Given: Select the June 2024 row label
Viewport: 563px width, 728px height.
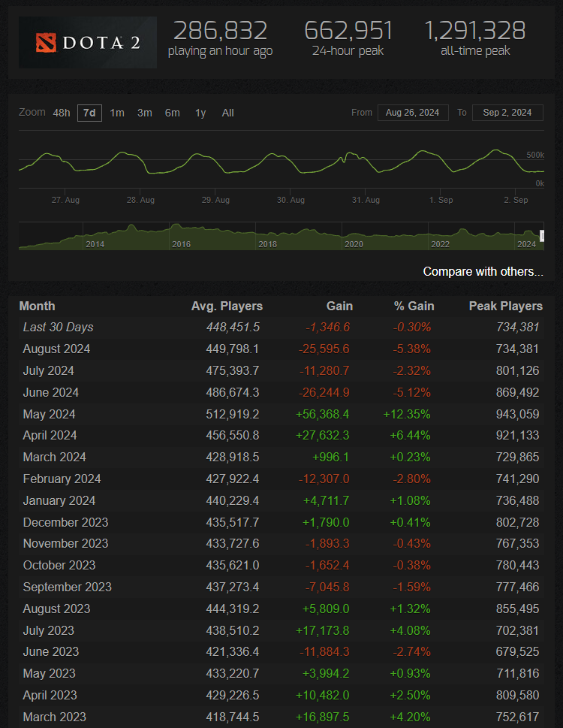Looking at the screenshot, I should pos(50,392).
